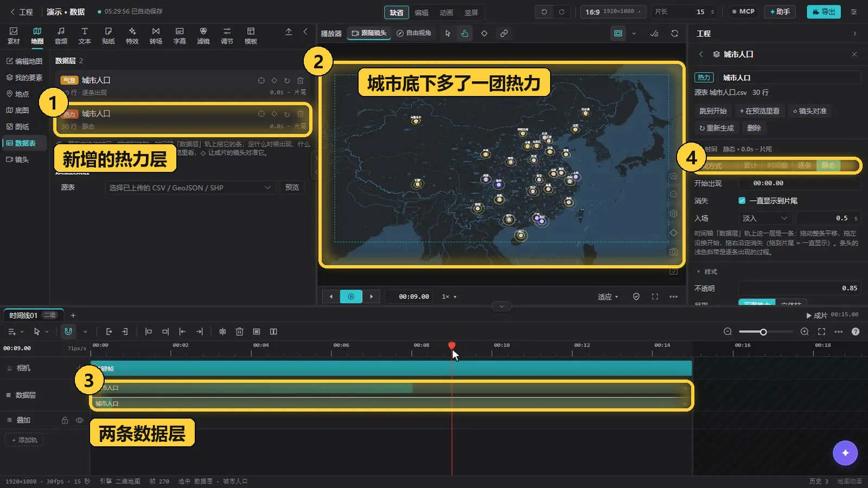868x488 pixels.
Task: Open the 贴纸 stickers panel
Action: click(108, 36)
